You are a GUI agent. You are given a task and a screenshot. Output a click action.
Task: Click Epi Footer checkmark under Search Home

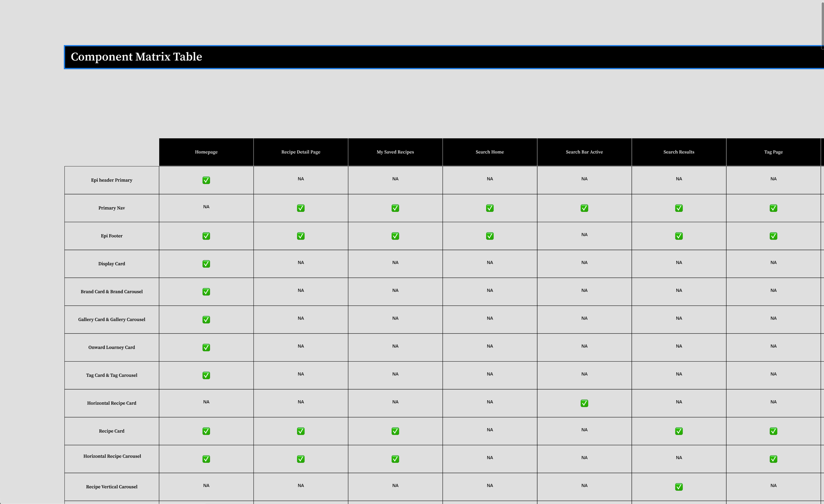[x=489, y=236]
